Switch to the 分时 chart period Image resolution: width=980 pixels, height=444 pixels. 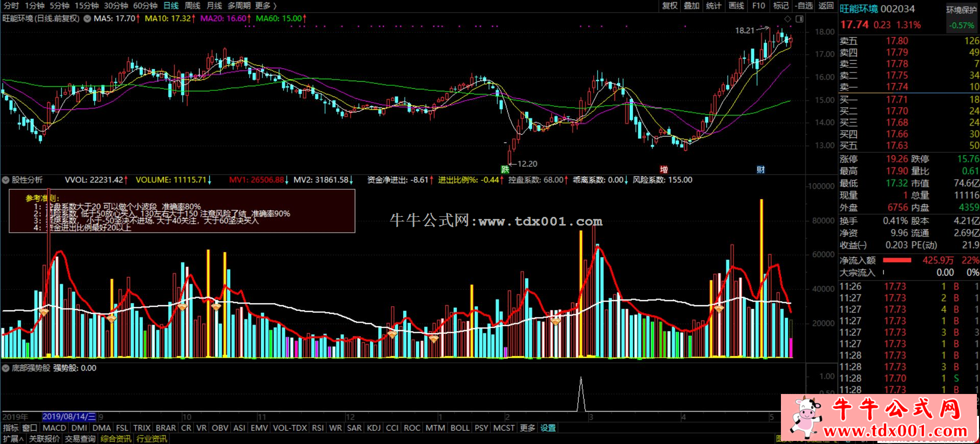click(x=11, y=6)
